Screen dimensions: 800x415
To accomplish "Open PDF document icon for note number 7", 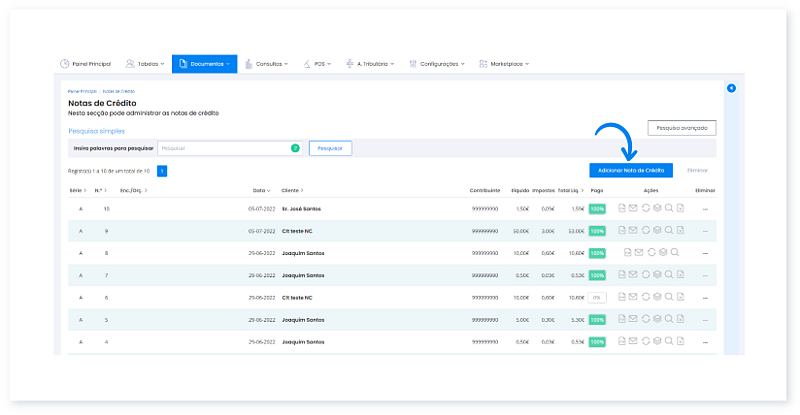I will (x=621, y=274).
